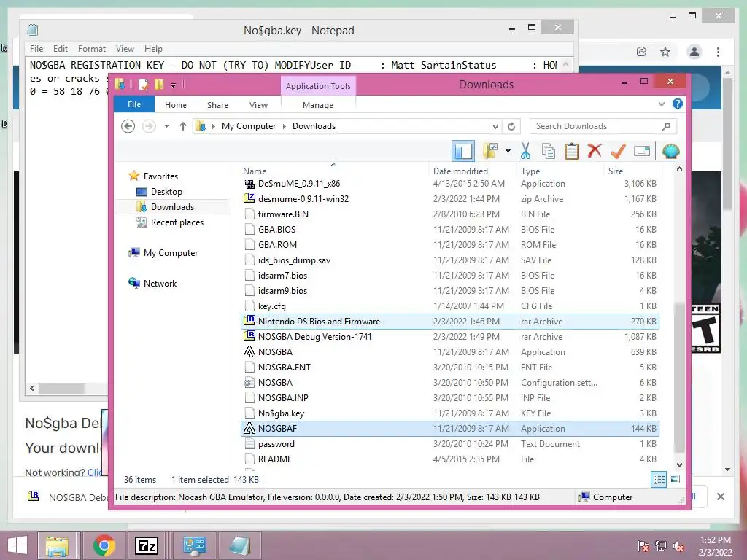Click the Windows Start button
The image size is (747, 560).
pyautogui.click(x=18, y=545)
